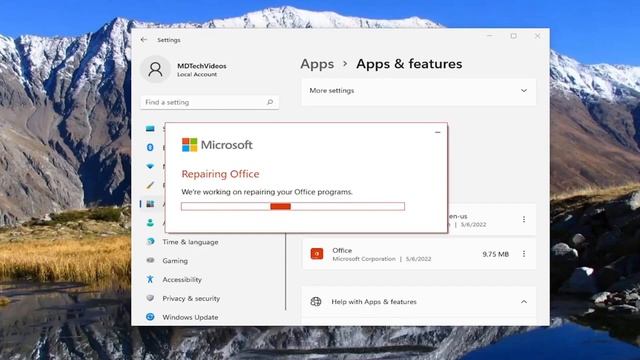Open Accounts via the person icon
640x360 pixels.
tap(150, 222)
